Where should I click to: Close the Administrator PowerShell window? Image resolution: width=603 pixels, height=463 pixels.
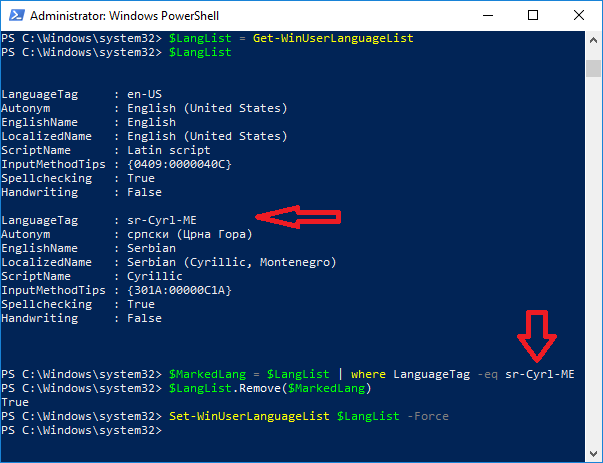pos(579,15)
